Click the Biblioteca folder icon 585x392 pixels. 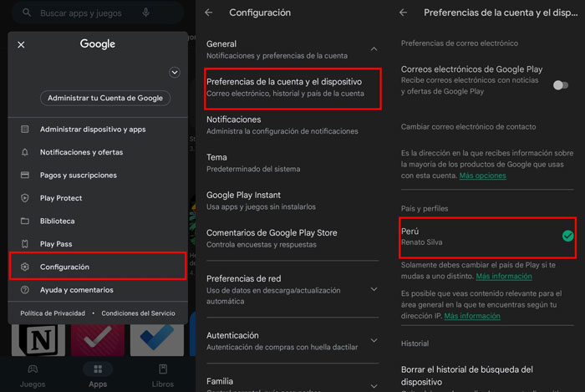pyautogui.click(x=24, y=221)
